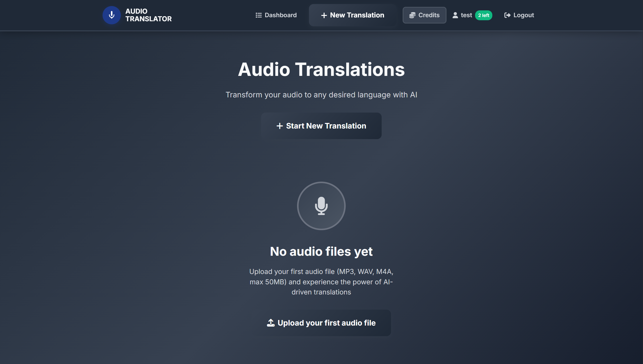The image size is (643, 364).
Task: Click the large microphone circle icon
Action: tap(321, 206)
